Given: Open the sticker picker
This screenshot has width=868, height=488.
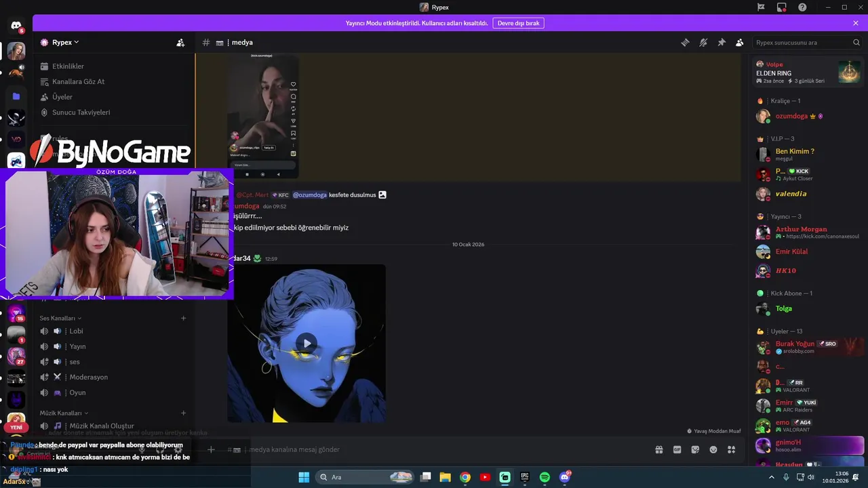Looking at the screenshot, I should click(695, 449).
